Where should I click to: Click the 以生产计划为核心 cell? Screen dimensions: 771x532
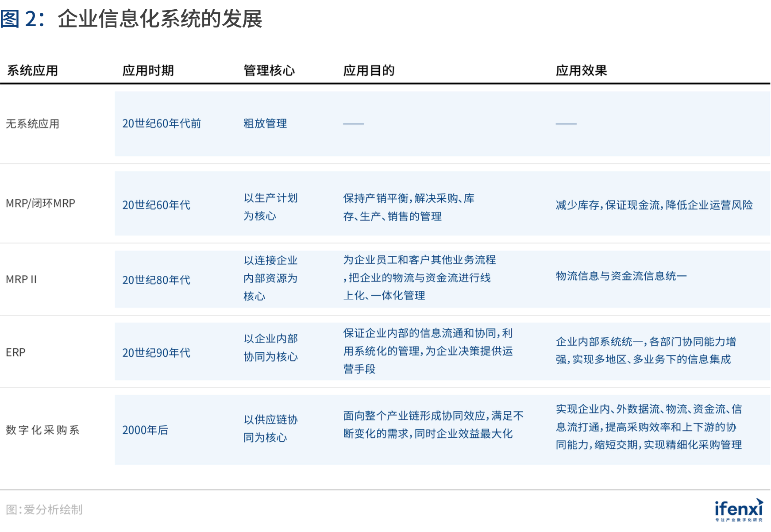click(270, 207)
